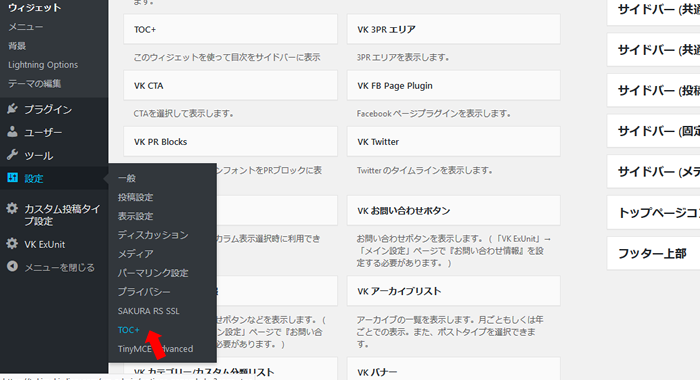The height and width of the screenshot is (380, 700).
Task: Select SAKURA RS SSL in flyout
Action: point(149,311)
